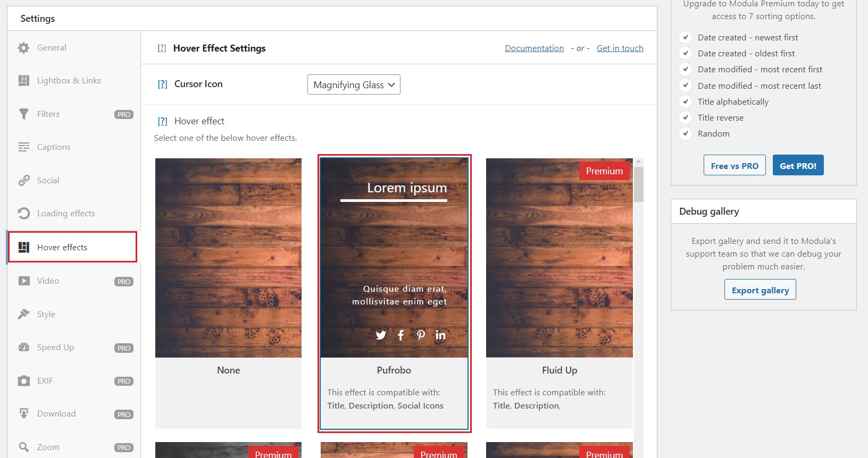Click the hover effects list scrollbar
Image resolution: width=868 pixels, height=458 pixels.
(x=639, y=184)
